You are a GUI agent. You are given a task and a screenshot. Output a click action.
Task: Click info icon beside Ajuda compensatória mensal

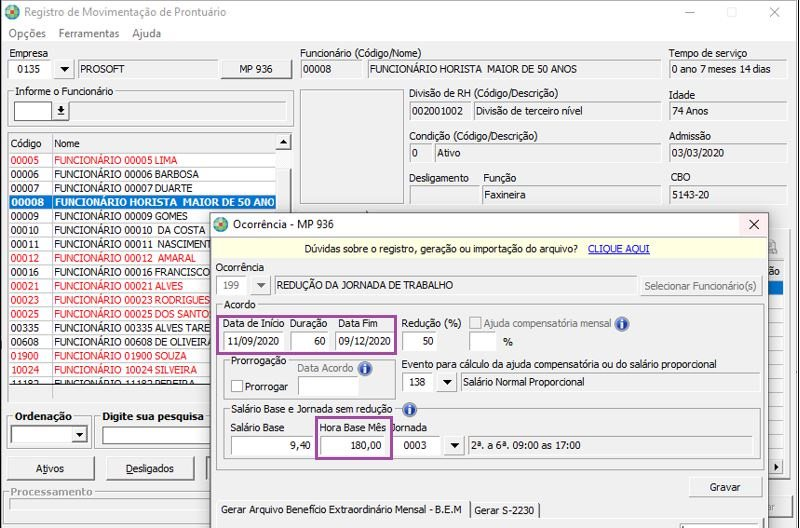[621, 324]
